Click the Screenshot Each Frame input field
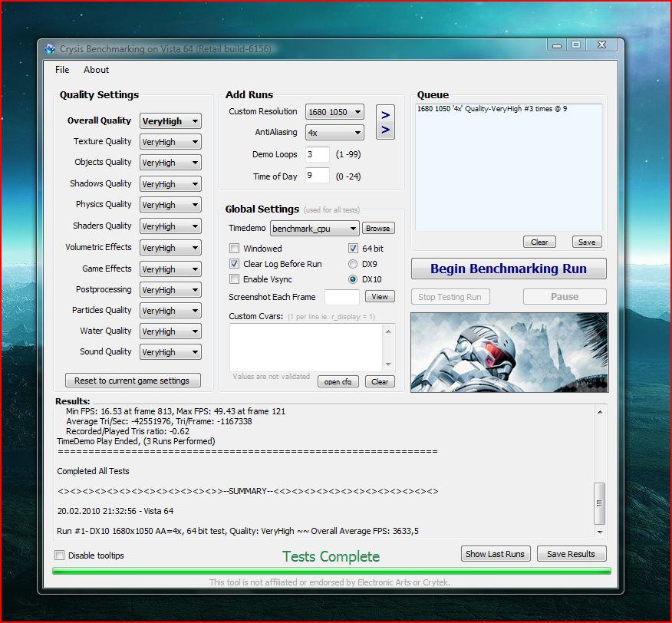 pyautogui.click(x=342, y=297)
